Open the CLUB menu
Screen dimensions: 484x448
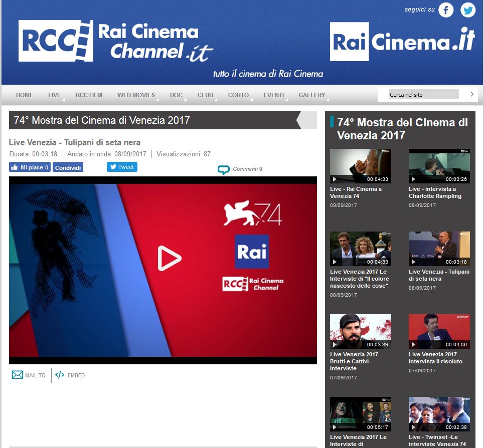coord(205,95)
